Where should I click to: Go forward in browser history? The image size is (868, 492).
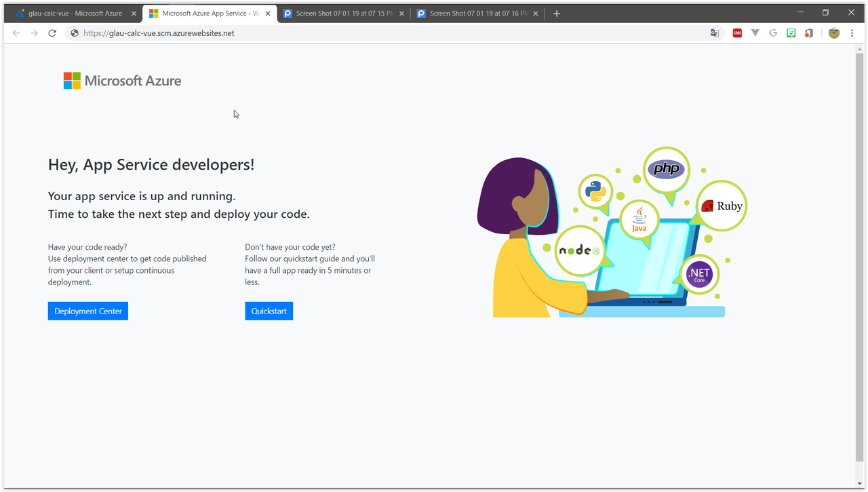click(34, 33)
